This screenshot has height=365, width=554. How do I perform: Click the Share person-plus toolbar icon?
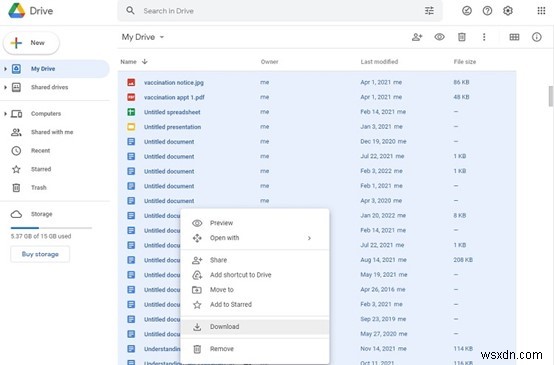(417, 37)
